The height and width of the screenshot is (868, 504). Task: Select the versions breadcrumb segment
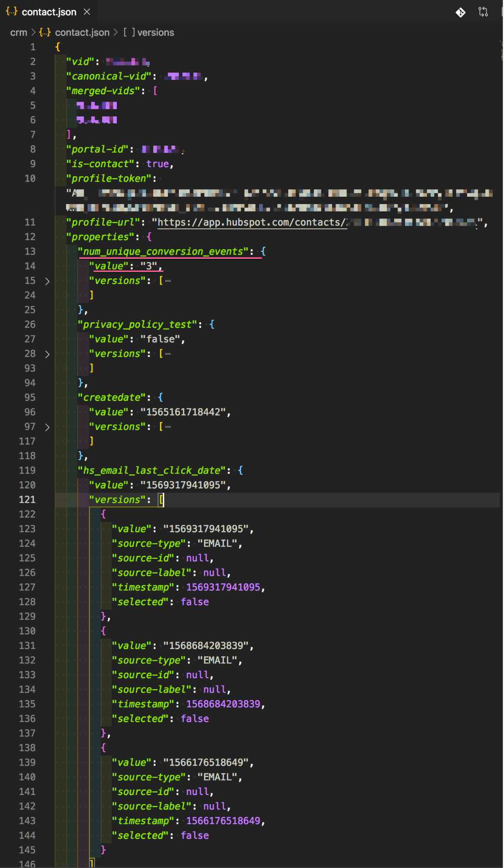(155, 33)
